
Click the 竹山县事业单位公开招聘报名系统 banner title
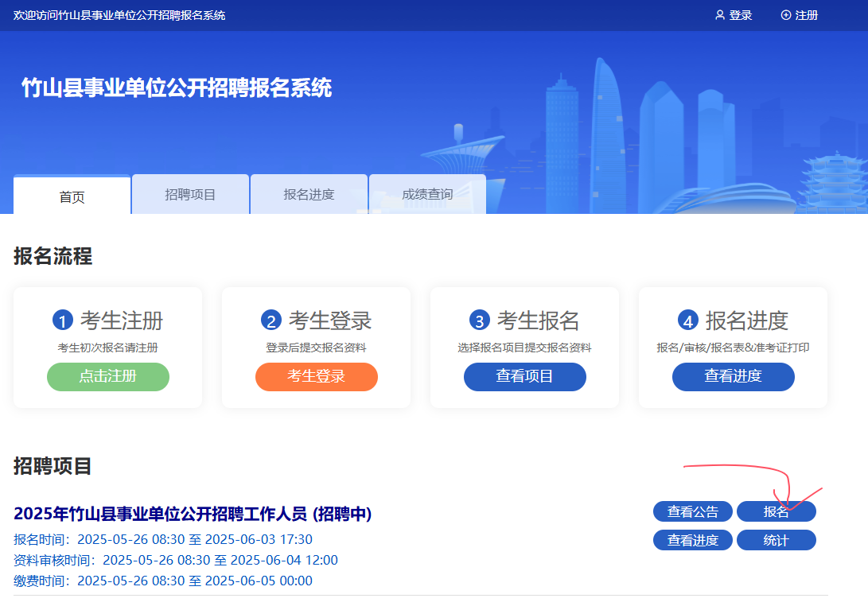[177, 87]
